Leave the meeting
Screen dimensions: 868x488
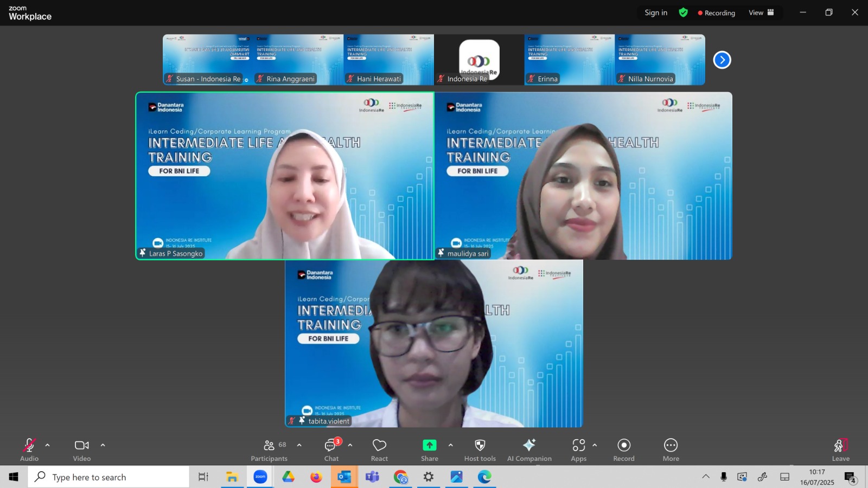(x=841, y=450)
